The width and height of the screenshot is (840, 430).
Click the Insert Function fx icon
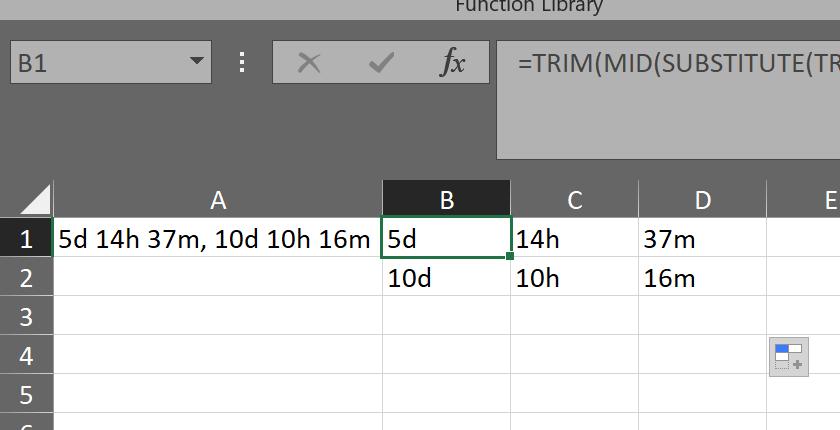tap(453, 63)
